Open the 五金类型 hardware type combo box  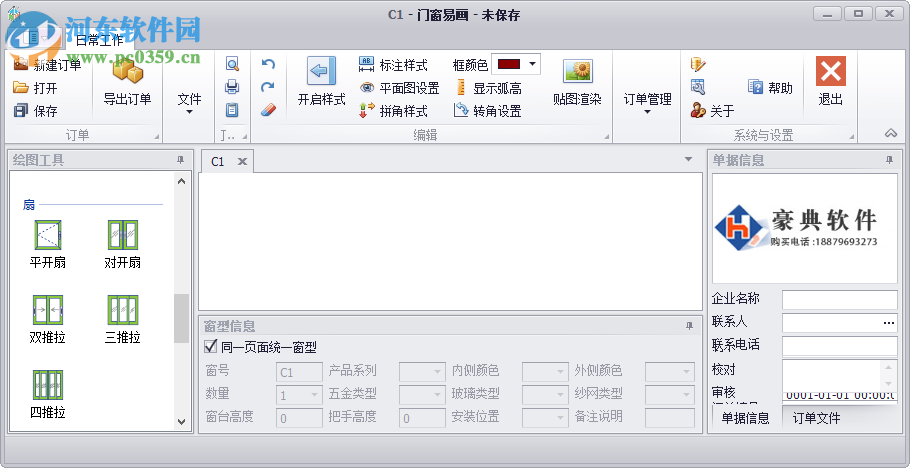pos(422,395)
